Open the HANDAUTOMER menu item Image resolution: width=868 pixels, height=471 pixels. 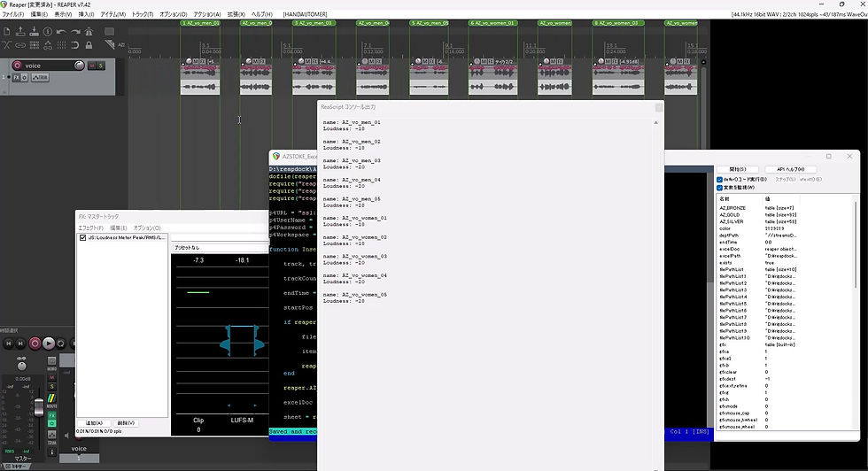point(305,14)
